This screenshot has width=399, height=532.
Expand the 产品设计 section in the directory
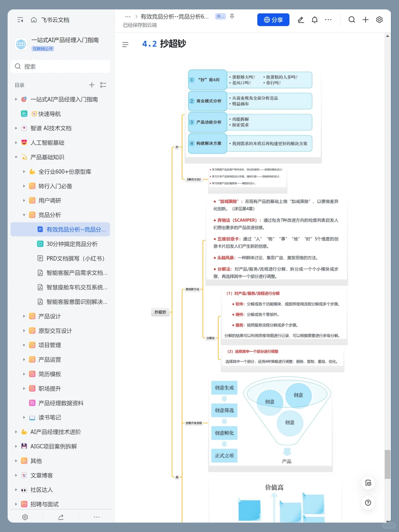coord(24,316)
